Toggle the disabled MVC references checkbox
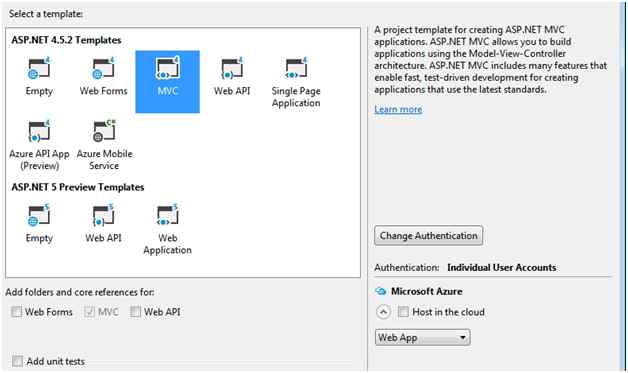The image size is (628, 373). pos(89,312)
